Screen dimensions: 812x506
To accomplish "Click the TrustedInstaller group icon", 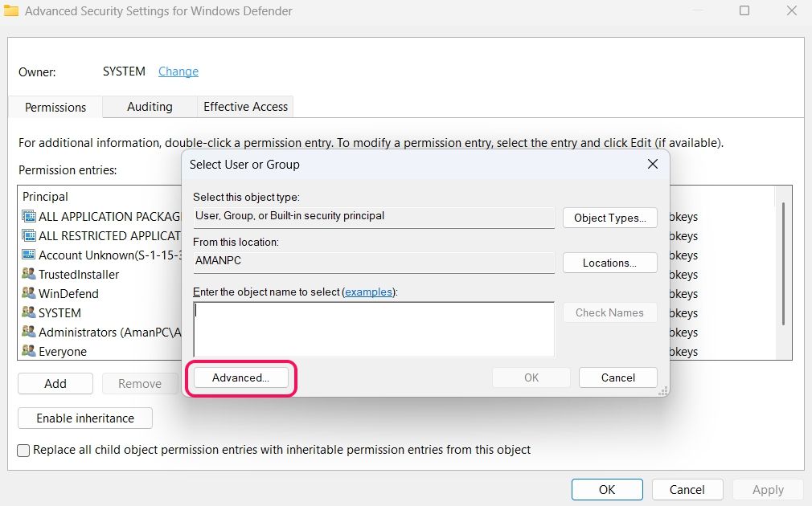I will click(x=29, y=274).
